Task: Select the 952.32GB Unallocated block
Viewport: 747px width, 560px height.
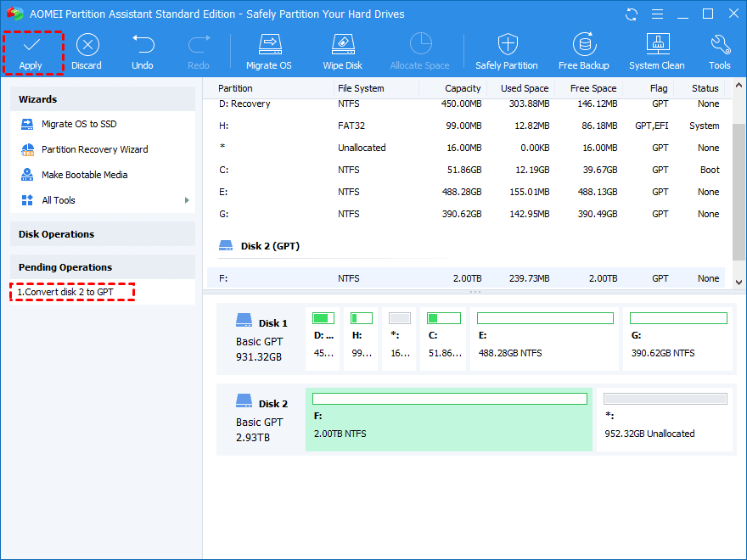Action: pos(665,420)
